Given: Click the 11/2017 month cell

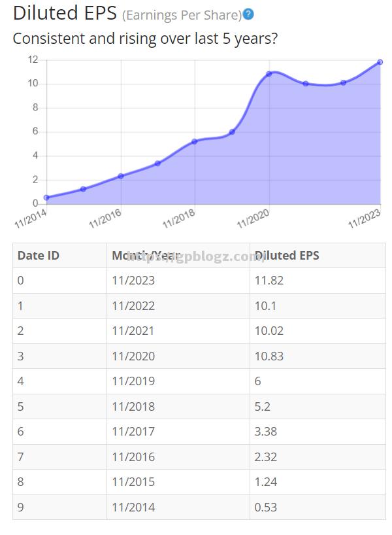Looking at the screenshot, I should coord(178,432).
